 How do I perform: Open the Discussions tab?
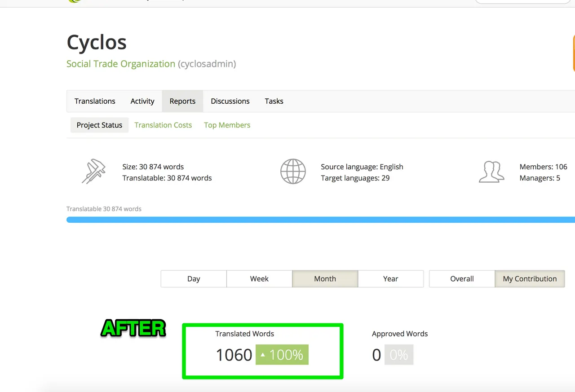click(x=230, y=101)
